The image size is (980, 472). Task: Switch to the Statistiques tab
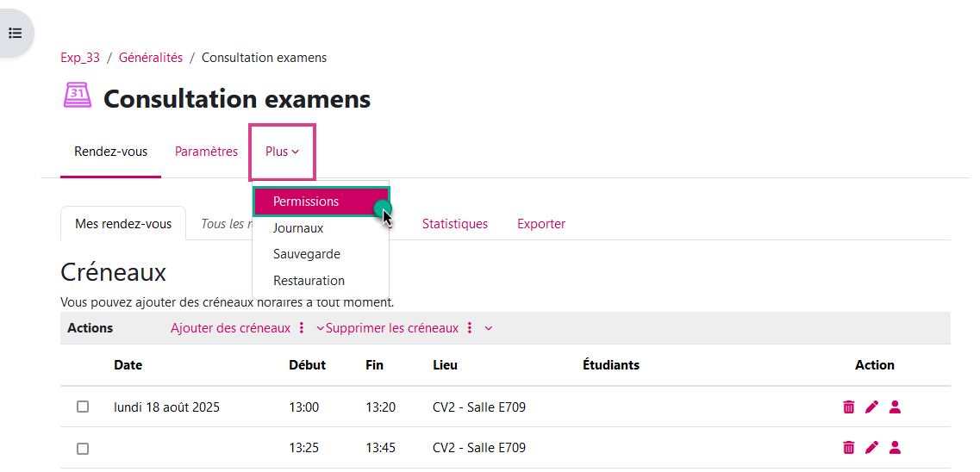454,224
